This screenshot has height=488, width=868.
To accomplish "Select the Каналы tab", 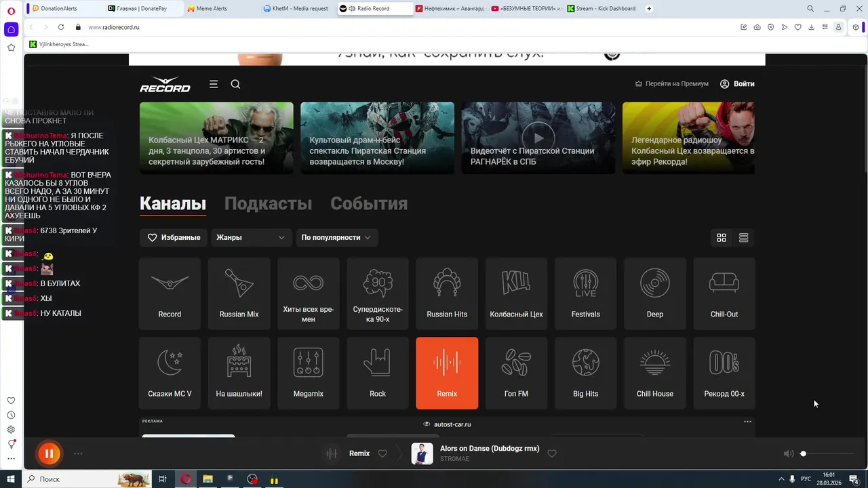I will [173, 203].
